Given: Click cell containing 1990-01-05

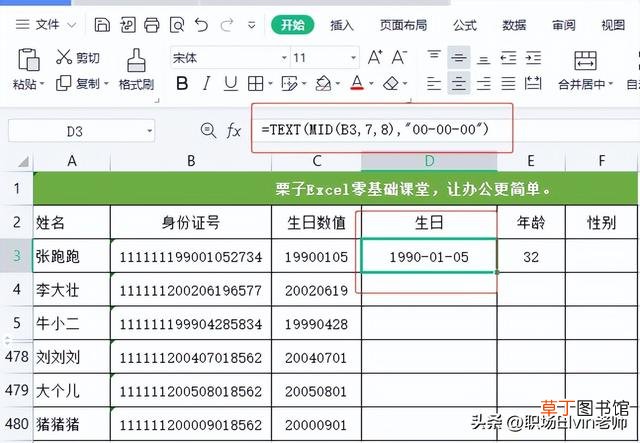Looking at the screenshot, I should (x=429, y=256).
